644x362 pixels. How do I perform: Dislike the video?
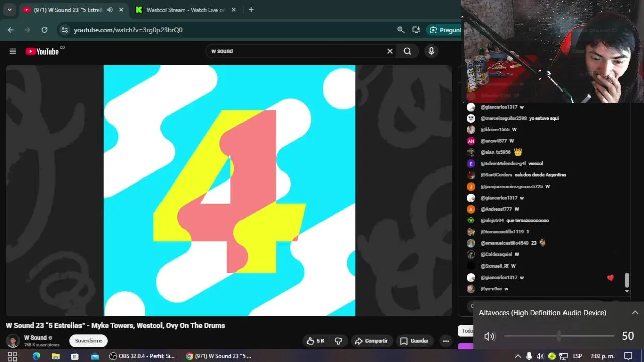coord(338,341)
